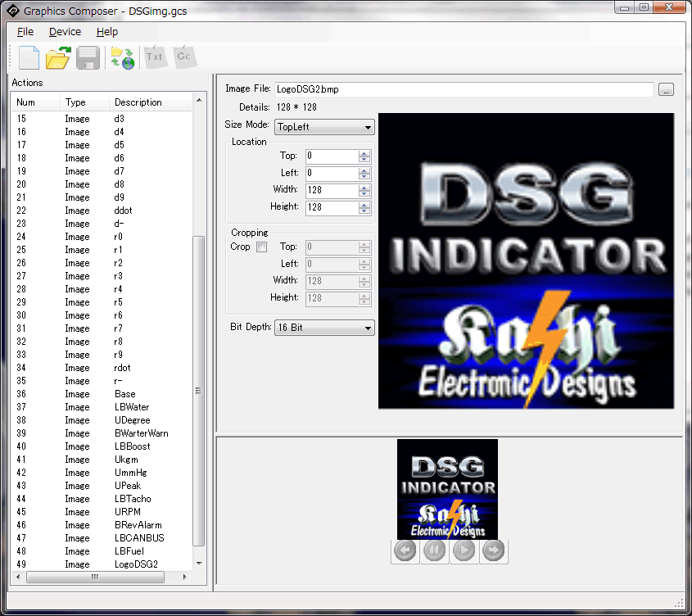This screenshot has height=616, width=692.
Task: Open the File menu
Action: (25, 32)
